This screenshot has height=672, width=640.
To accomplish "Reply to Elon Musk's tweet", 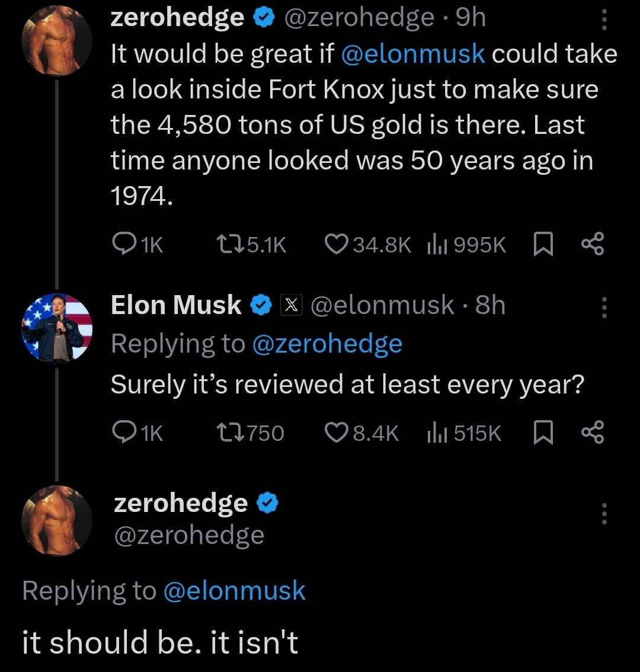I will click(x=124, y=434).
